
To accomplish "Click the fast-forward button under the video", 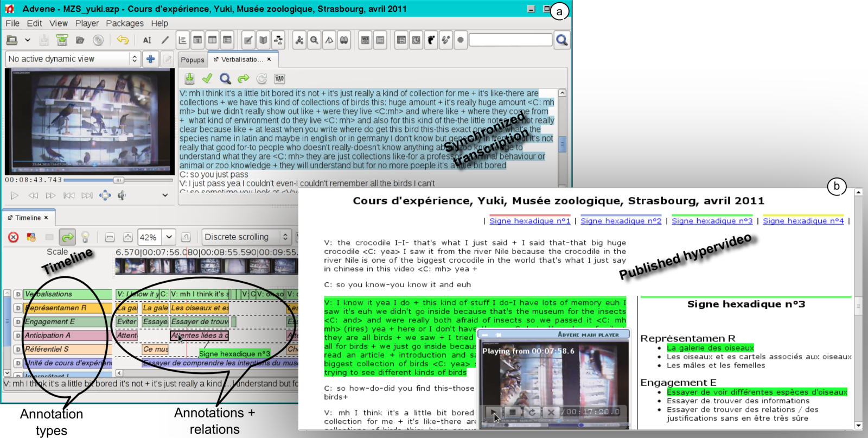I will click(x=51, y=195).
